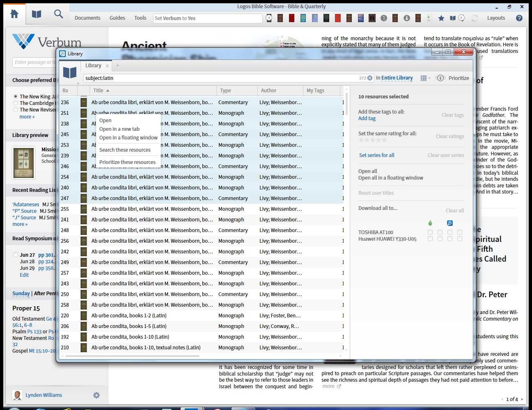Screen dimensions: 532x410
Task: Open Verbum settings gear icon
Action: click(x=96, y=395)
